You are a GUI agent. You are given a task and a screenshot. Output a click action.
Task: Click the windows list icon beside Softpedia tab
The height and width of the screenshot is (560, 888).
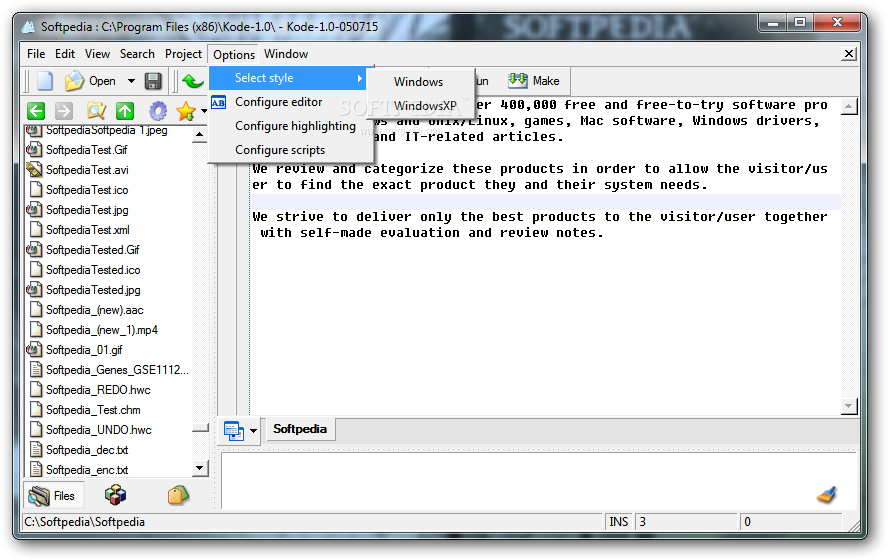pyautogui.click(x=233, y=430)
